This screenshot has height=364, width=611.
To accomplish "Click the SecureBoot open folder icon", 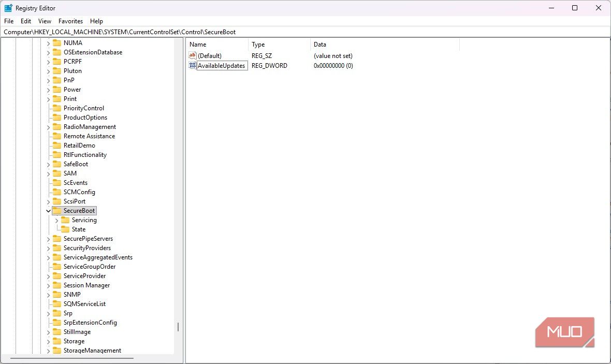I will (57, 210).
